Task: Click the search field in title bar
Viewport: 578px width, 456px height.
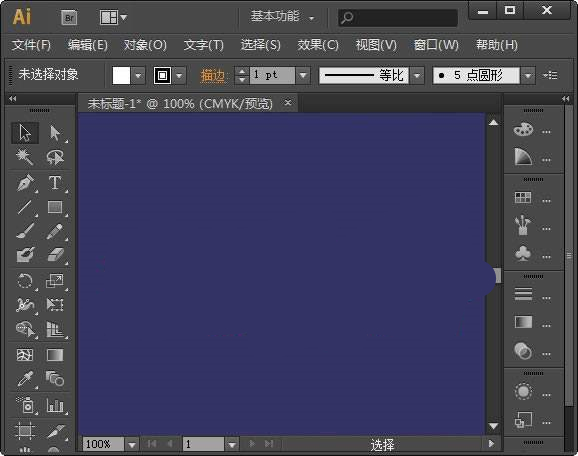Action: pyautogui.click(x=398, y=17)
